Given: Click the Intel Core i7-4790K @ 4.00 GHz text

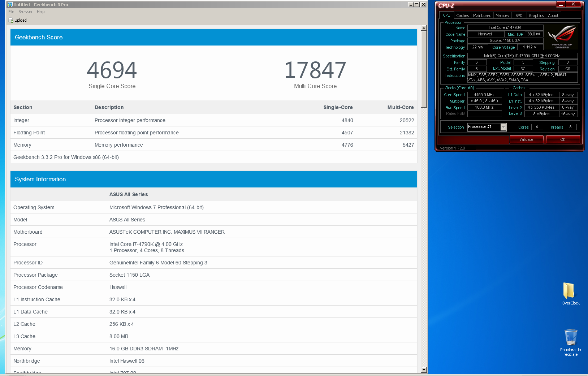Looking at the screenshot, I should pyautogui.click(x=146, y=244).
